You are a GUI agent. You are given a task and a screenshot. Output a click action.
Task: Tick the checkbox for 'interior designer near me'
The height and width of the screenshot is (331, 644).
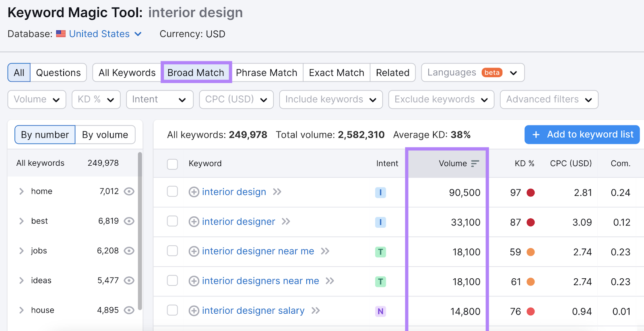tap(172, 251)
